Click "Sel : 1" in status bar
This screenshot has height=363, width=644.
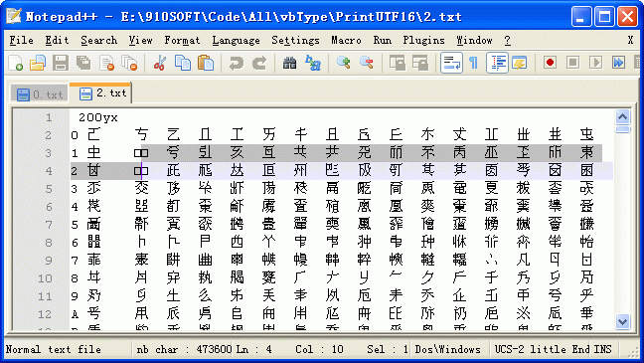[x=388, y=349]
